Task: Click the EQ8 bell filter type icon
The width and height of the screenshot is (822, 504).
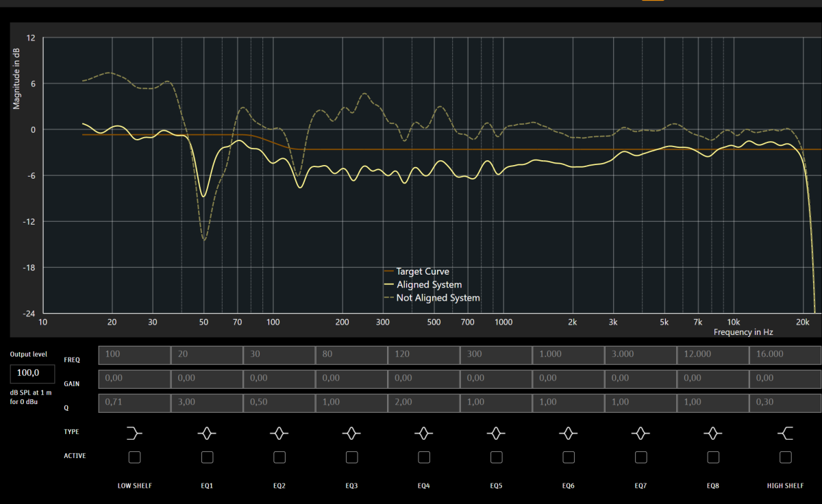Action: click(713, 432)
